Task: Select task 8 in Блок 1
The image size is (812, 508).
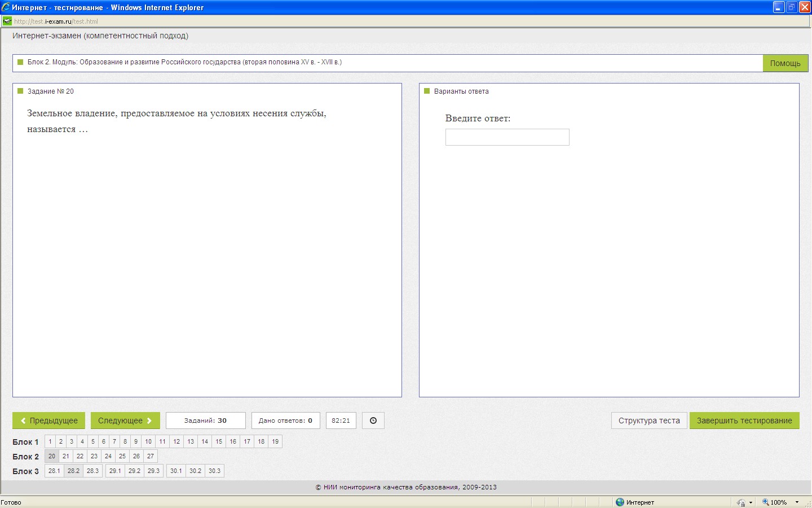Action: tap(125, 441)
